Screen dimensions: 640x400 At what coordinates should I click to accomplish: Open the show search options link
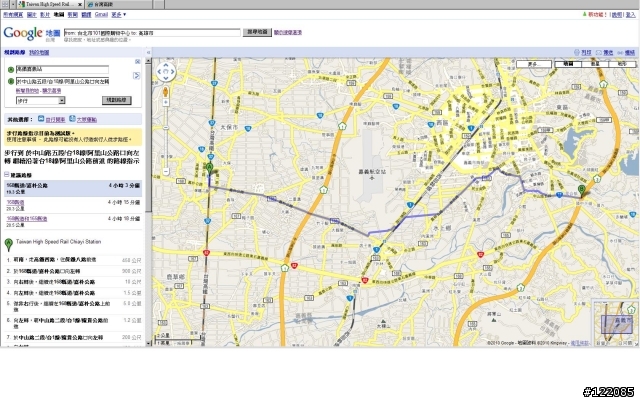point(288,32)
